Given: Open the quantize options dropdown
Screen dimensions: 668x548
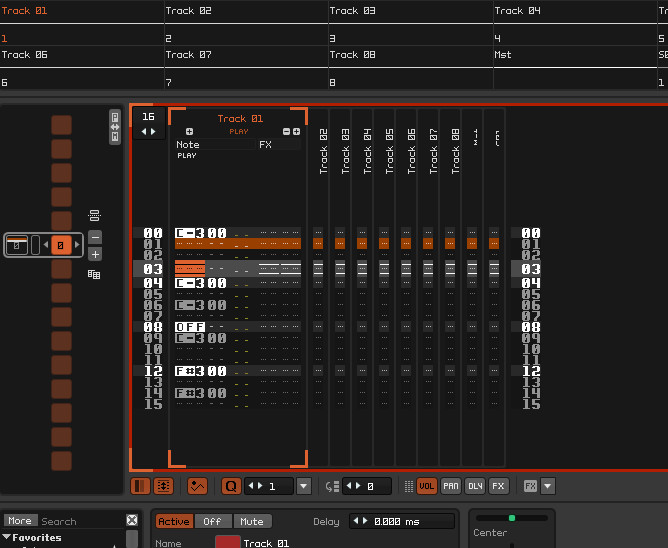Looking at the screenshot, I should (304, 486).
